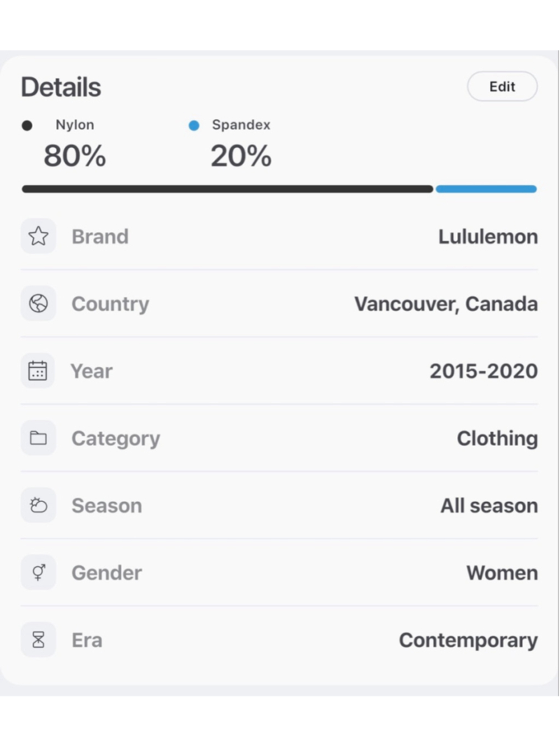Click the sun-cloud Season icon
560x747 pixels.
click(x=38, y=505)
